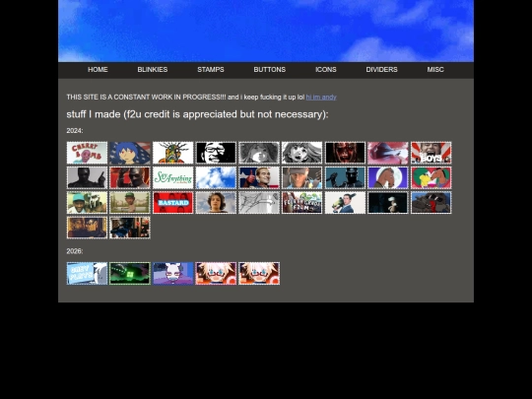This screenshot has height=399, width=532.
Task: Click the black-and-white glasses face stamp
Action: (x=216, y=153)
